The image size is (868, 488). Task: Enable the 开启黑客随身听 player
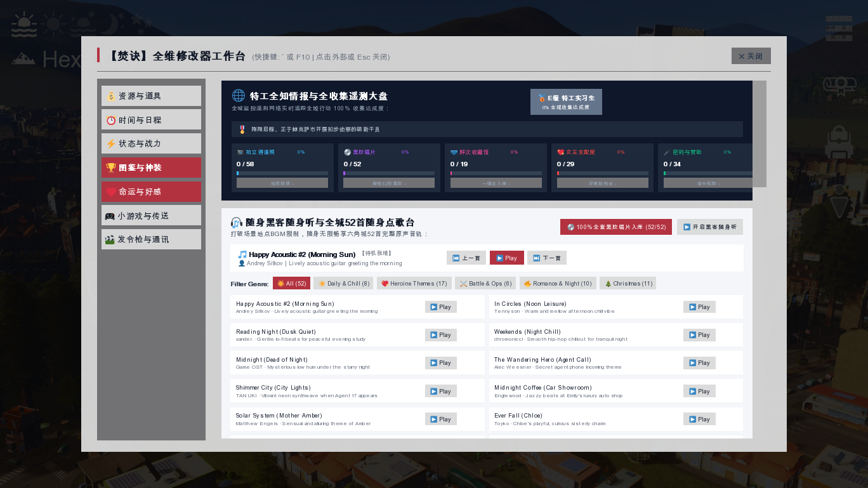pos(710,227)
